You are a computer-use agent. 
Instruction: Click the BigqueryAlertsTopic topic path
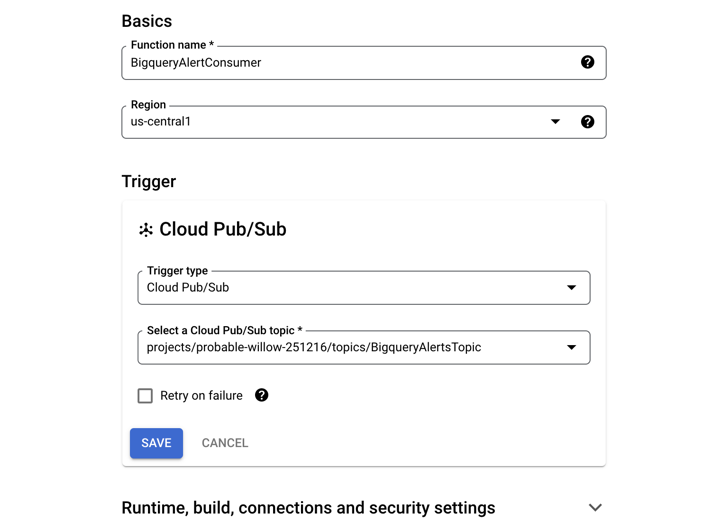coord(314,348)
